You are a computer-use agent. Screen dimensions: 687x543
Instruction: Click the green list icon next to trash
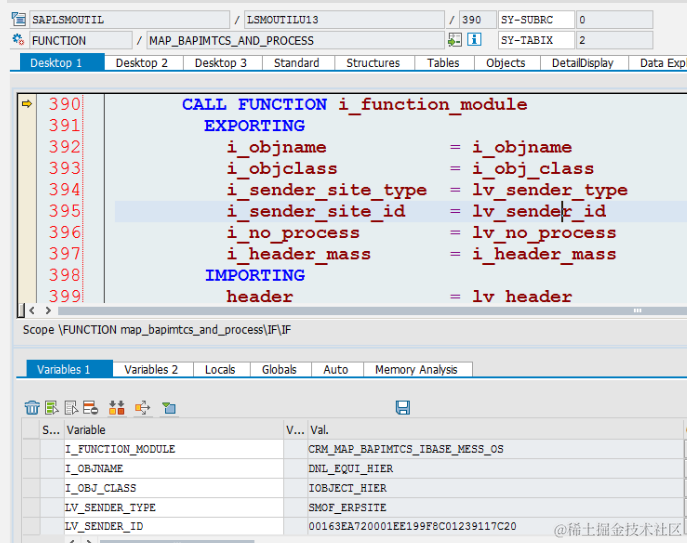52,408
